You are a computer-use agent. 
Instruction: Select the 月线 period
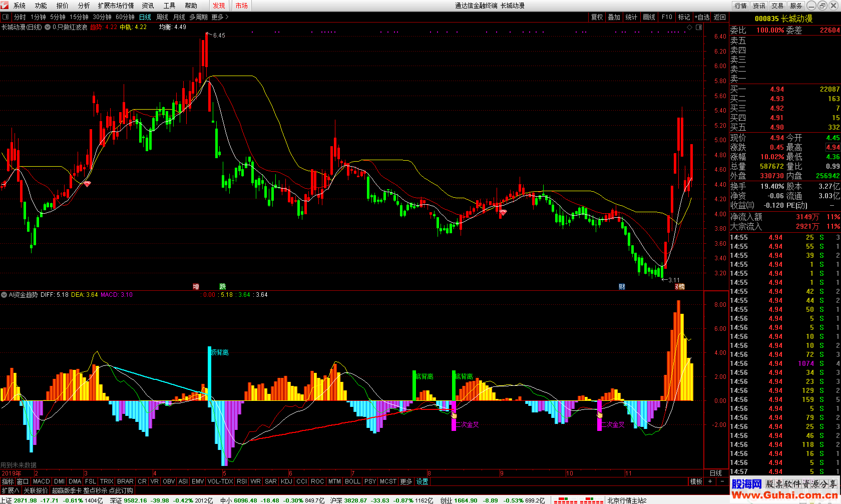179,17
